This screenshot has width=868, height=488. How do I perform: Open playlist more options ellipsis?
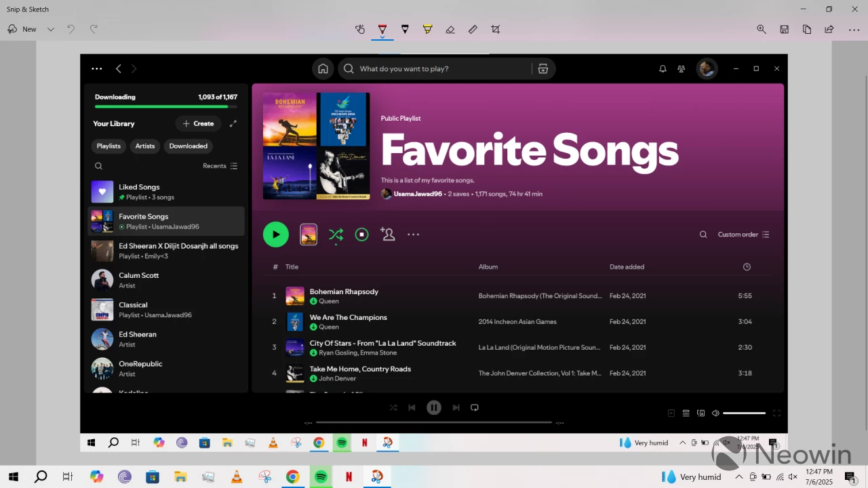pyautogui.click(x=413, y=235)
